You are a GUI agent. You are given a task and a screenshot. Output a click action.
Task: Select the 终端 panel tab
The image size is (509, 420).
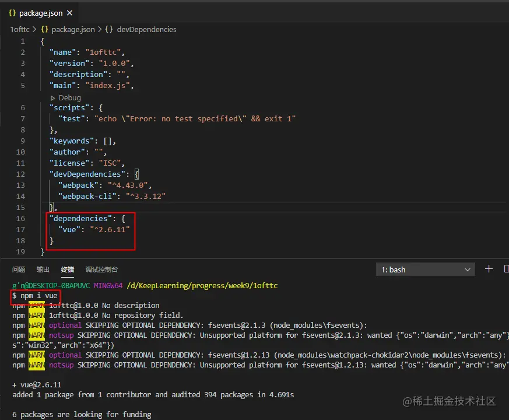pyautogui.click(x=68, y=269)
